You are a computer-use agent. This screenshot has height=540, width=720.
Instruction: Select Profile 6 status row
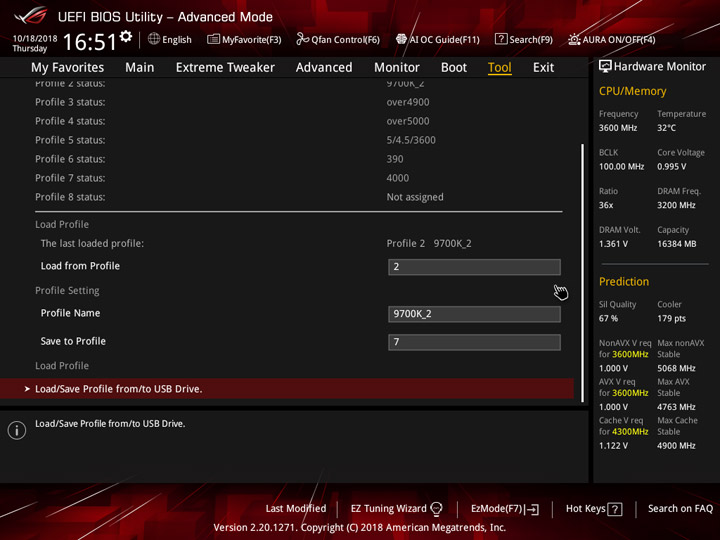(x=298, y=159)
